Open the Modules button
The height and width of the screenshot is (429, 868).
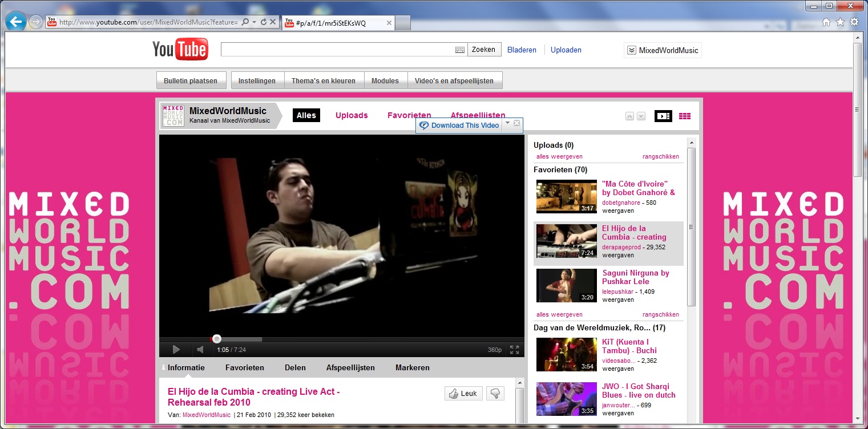click(x=385, y=81)
